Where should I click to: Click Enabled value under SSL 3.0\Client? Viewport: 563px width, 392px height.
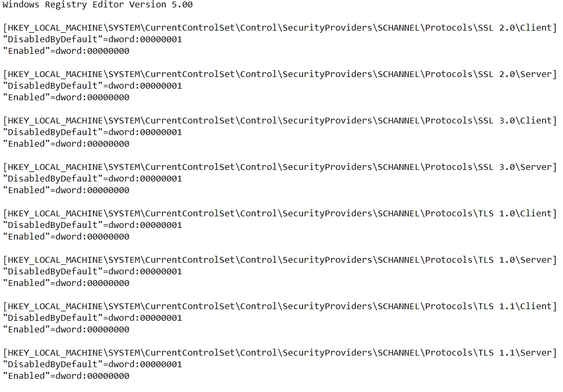pyautogui.click(x=66, y=144)
